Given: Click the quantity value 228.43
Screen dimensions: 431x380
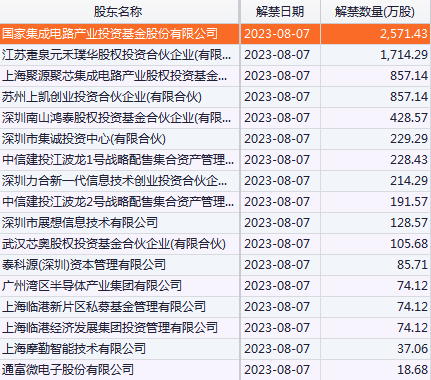Looking at the screenshot, I should pos(409,160).
